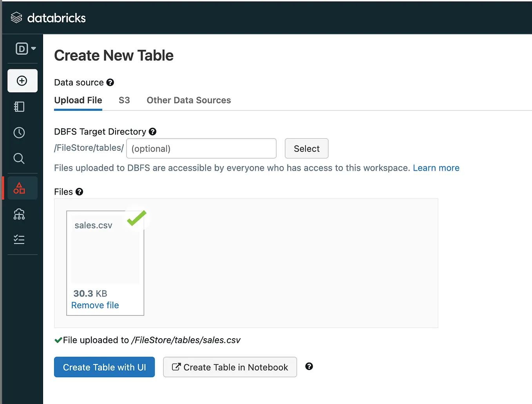View Recents using the clock icon

tap(19, 133)
